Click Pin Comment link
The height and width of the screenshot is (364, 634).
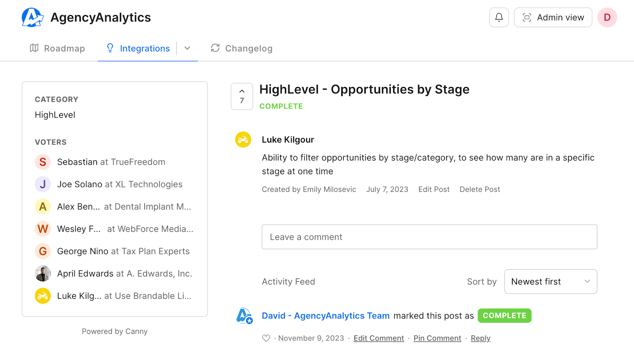(x=437, y=338)
